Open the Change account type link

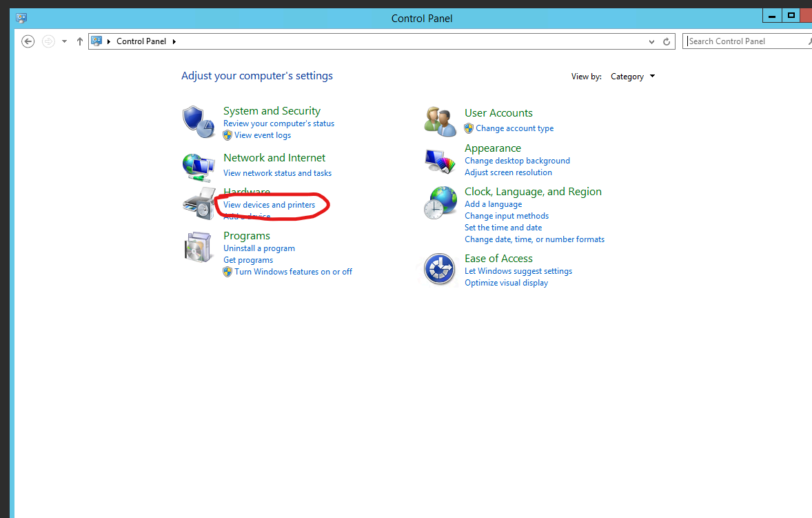point(514,128)
